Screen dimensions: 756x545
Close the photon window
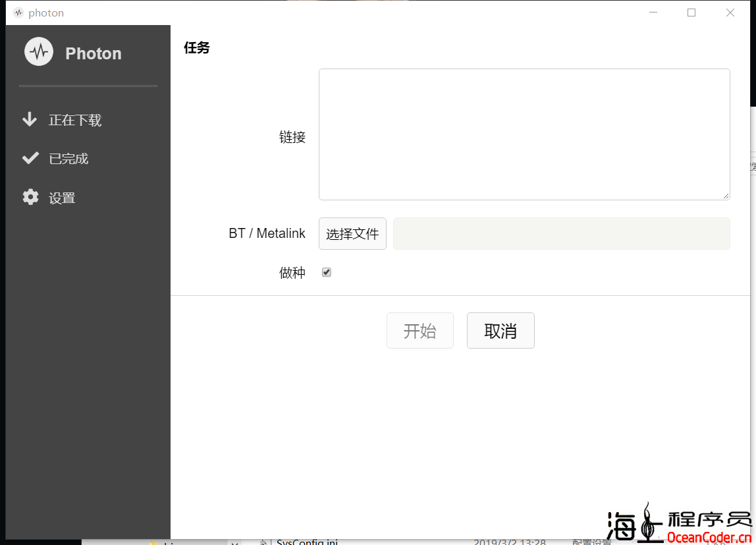click(x=730, y=13)
